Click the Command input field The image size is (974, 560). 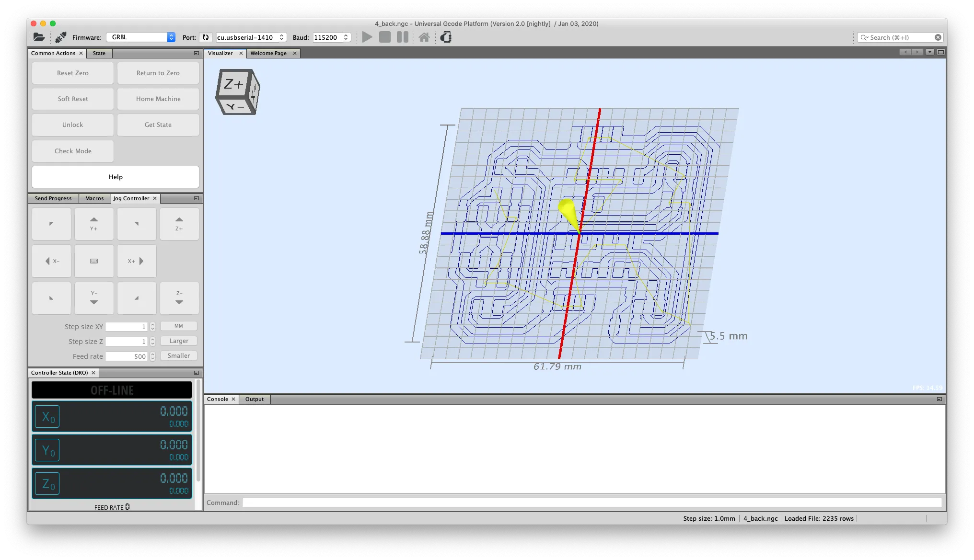(592, 503)
